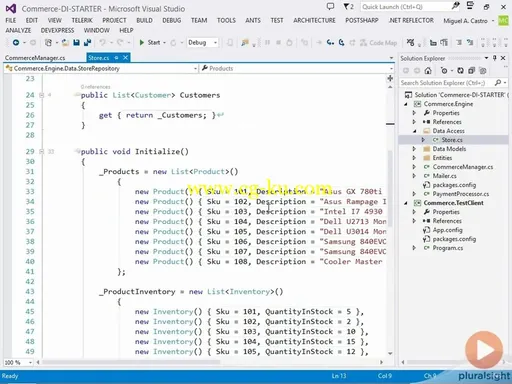The height and width of the screenshot is (384, 512).
Task: Collapse the Commerce.Engine project node
Action: pos(406,104)
